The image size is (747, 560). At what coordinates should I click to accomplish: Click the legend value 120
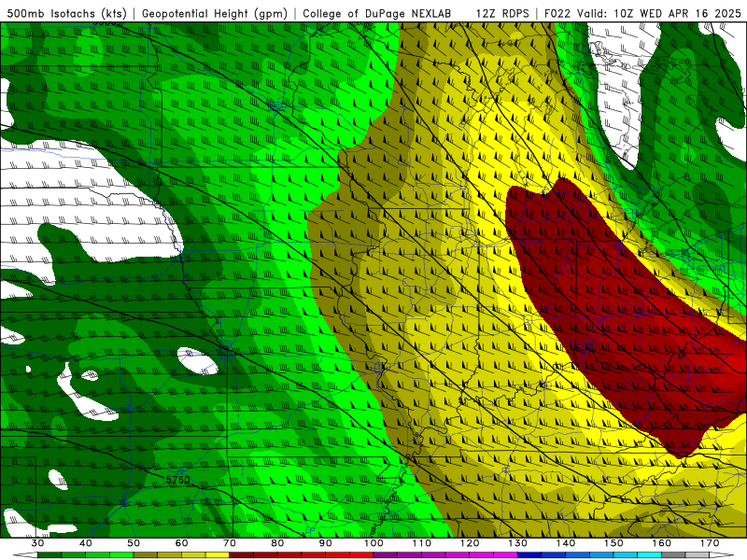coord(470,543)
